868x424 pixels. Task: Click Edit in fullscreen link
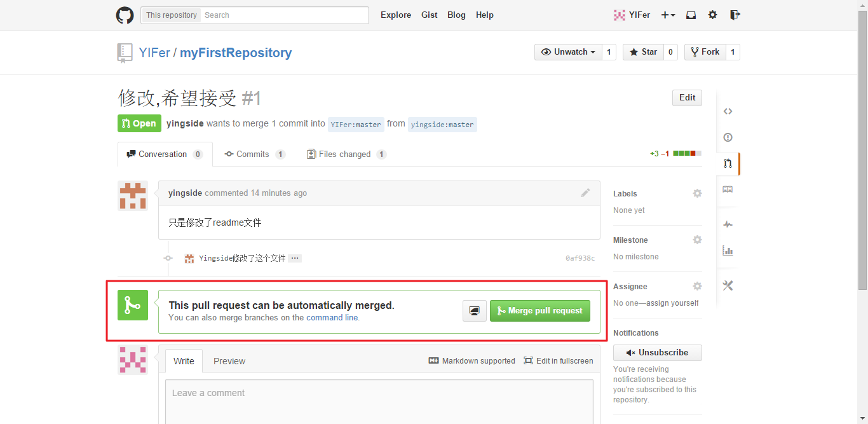pyautogui.click(x=558, y=361)
